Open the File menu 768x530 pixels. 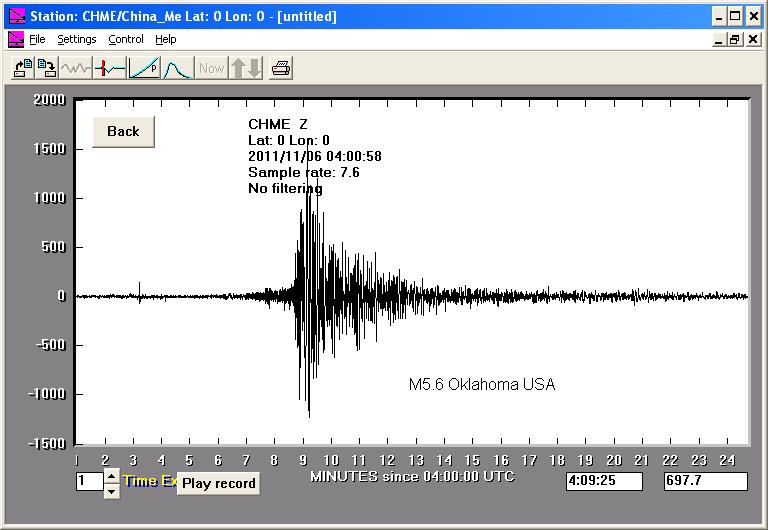click(x=37, y=39)
